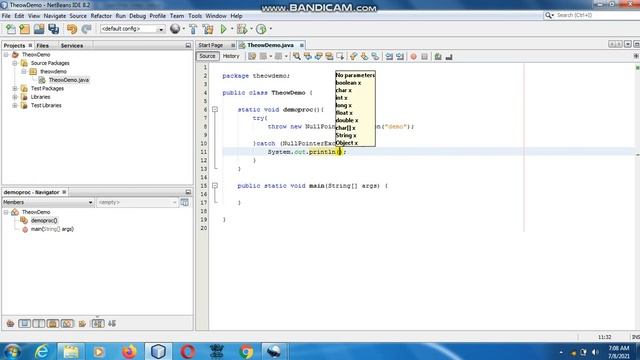Switch to the Files tab
Viewport: 640px width, 360px height.
coord(42,46)
